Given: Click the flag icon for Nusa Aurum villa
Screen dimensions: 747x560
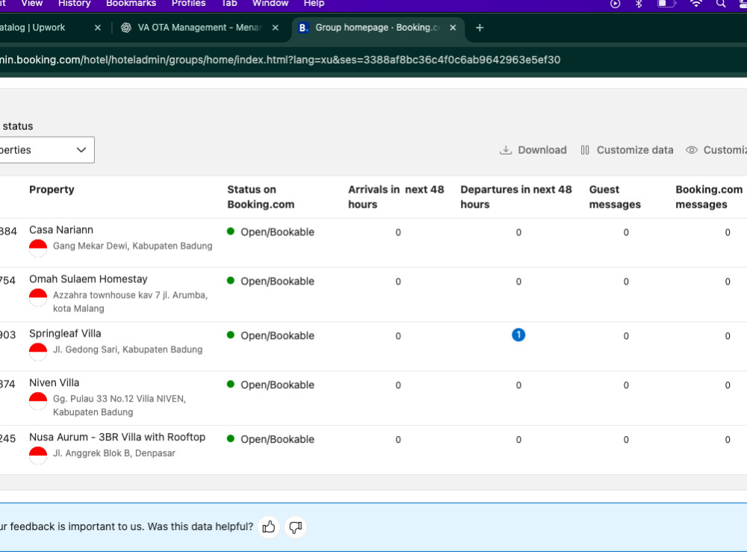Looking at the screenshot, I should point(38,455).
